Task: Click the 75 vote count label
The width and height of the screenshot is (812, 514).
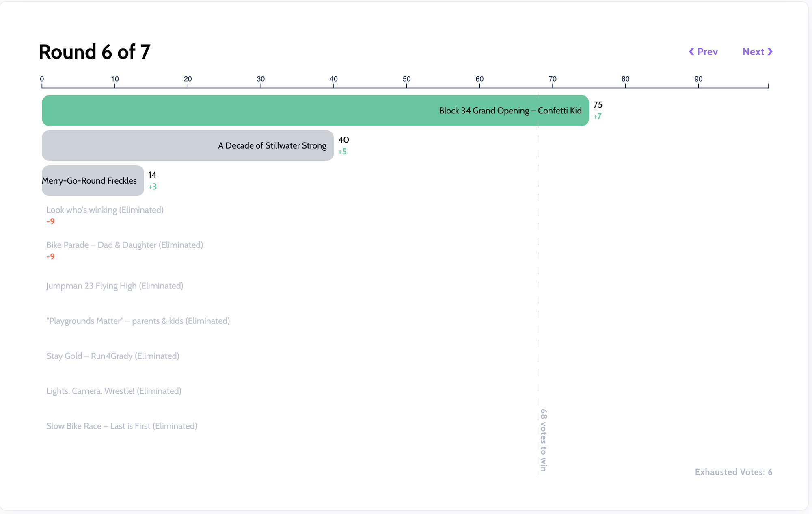Action: [598, 105]
